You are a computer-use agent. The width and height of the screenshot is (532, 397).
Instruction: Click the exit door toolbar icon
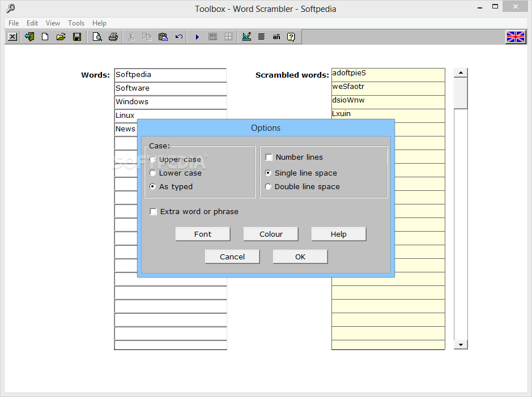[29, 37]
